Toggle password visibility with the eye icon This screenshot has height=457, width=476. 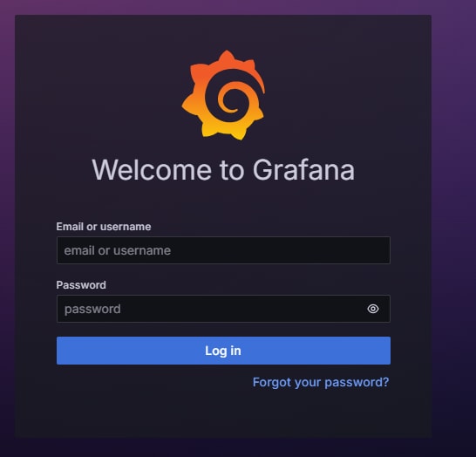coord(373,309)
